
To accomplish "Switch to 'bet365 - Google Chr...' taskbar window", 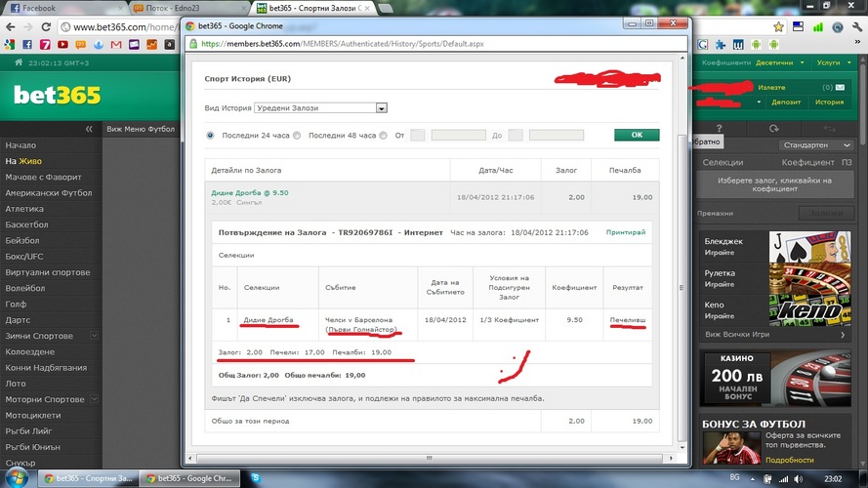I will pyautogui.click(x=187, y=478).
